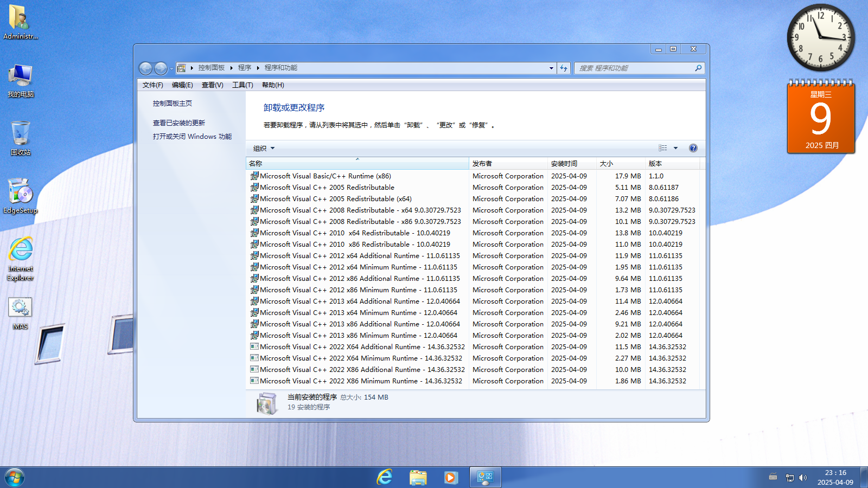The image size is (868, 488).
Task: Open the help question mark icon
Action: coord(693,148)
